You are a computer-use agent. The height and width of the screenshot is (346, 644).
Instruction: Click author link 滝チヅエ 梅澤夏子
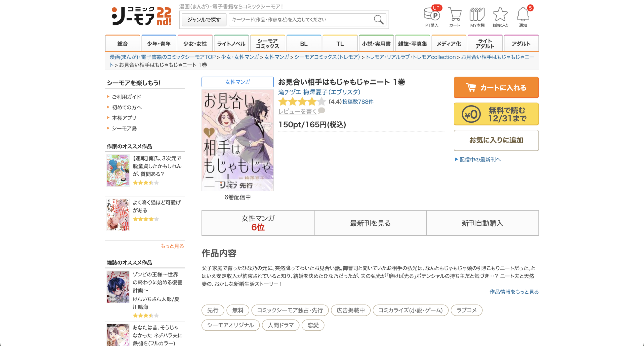coord(319,92)
